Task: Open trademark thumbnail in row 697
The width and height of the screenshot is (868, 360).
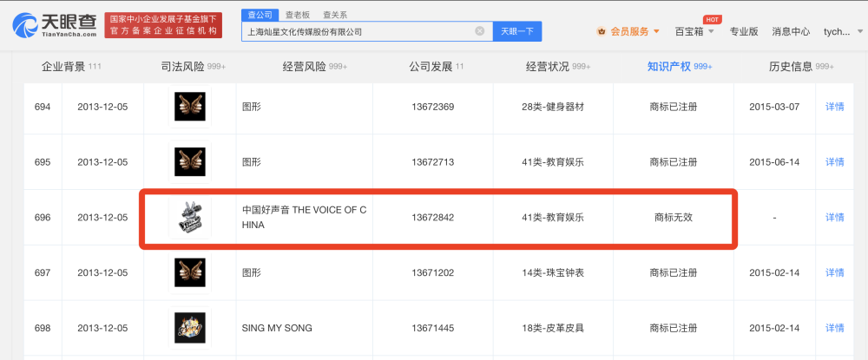Action: pyautogui.click(x=190, y=272)
